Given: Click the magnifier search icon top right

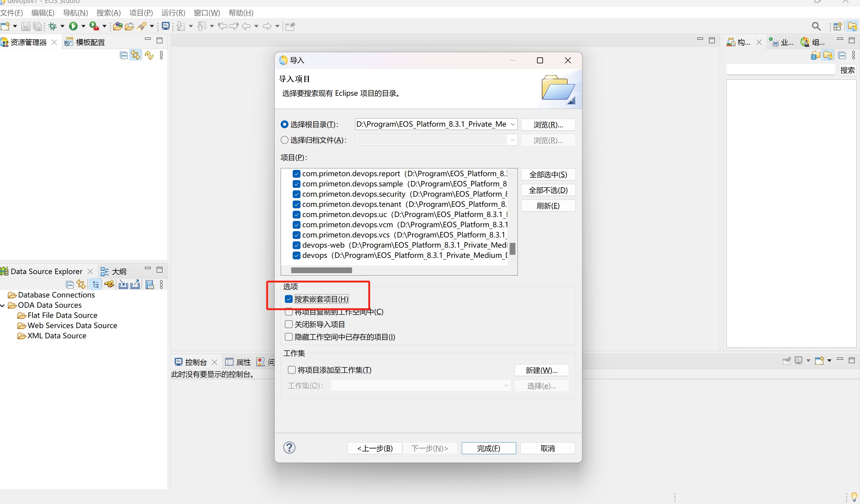Looking at the screenshot, I should (x=816, y=26).
